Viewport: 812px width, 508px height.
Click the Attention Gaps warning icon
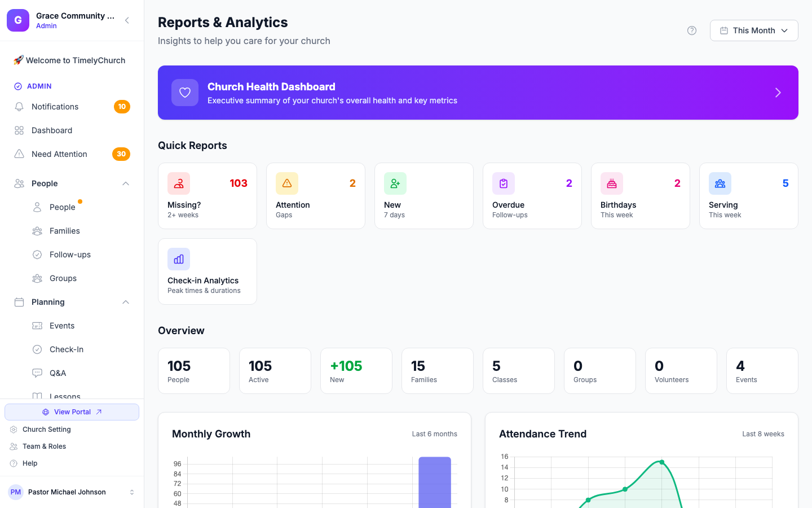pyautogui.click(x=287, y=183)
